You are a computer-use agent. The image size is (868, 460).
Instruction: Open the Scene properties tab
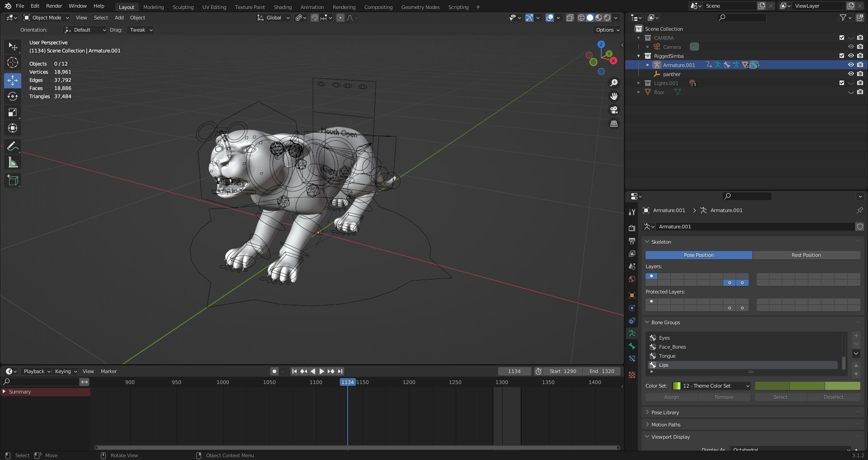tap(632, 266)
